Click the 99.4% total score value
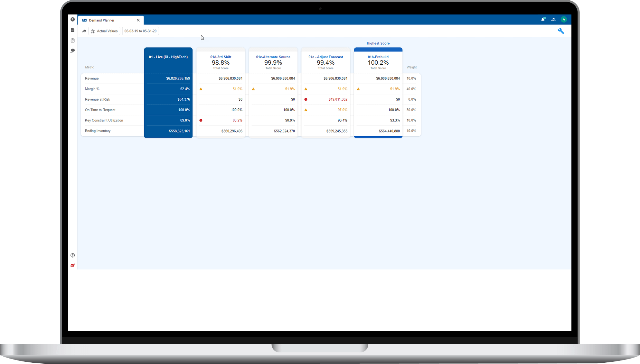 tap(326, 63)
